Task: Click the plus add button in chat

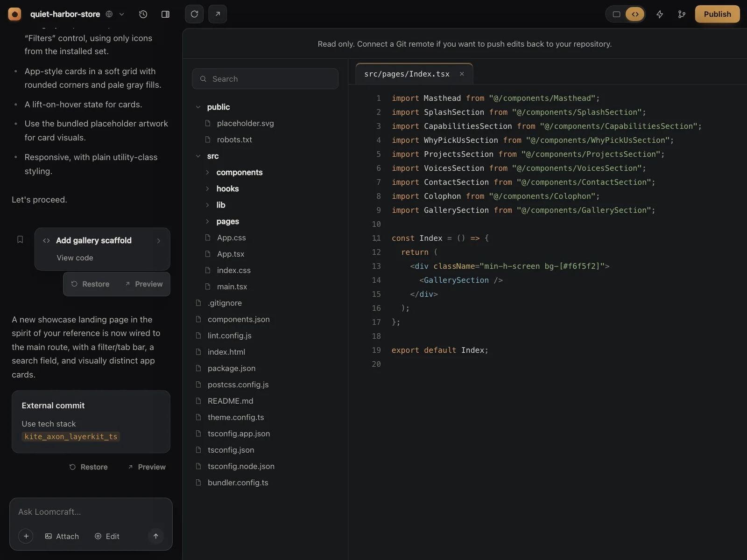Action: (26, 536)
